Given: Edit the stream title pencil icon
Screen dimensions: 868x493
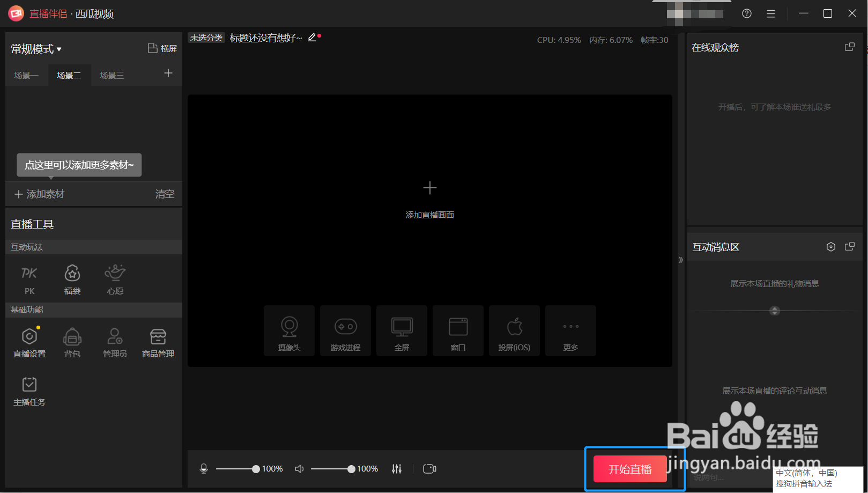Looking at the screenshot, I should (312, 38).
